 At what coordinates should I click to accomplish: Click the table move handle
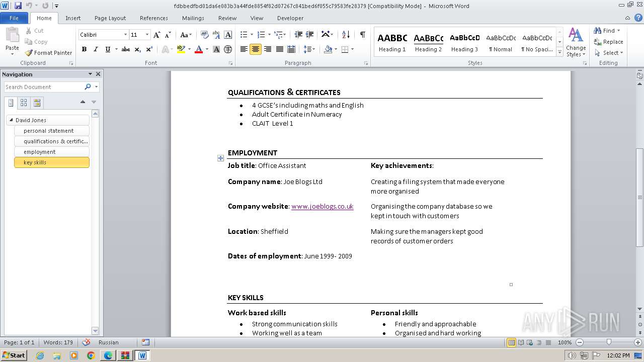[x=220, y=158]
